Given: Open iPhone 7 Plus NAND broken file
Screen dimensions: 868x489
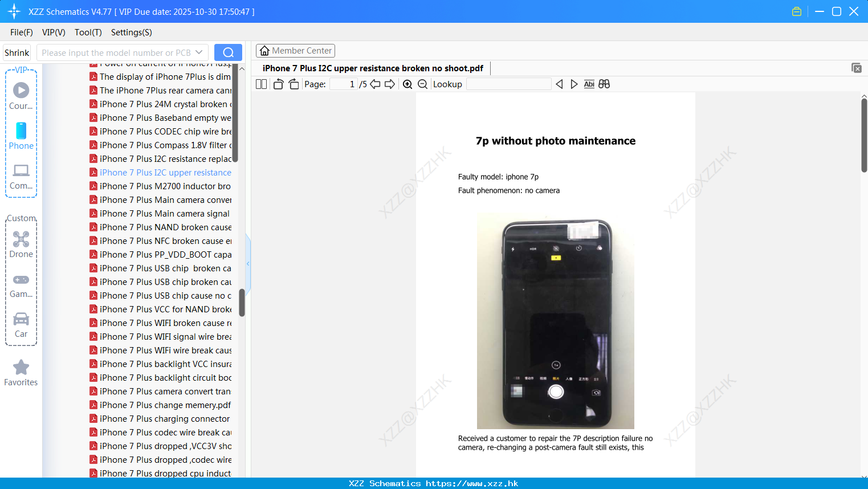Looking at the screenshot, I should (161, 227).
